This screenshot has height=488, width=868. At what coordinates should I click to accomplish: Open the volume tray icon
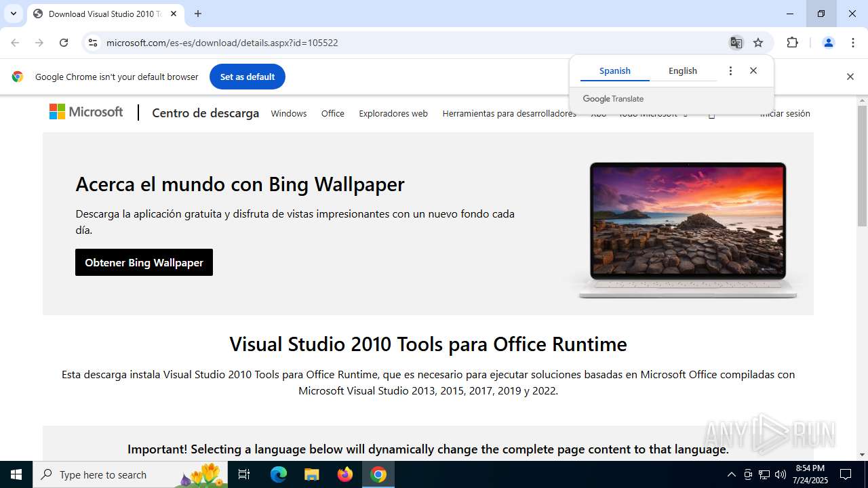[x=781, y=474]
